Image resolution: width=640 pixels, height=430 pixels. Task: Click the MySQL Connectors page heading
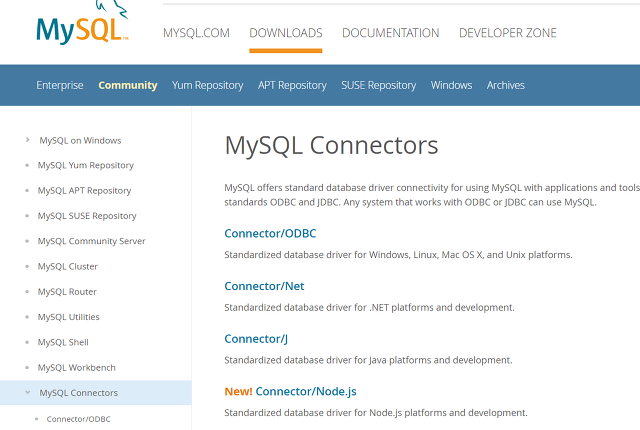pyautogui.click(x=331, y=145)
